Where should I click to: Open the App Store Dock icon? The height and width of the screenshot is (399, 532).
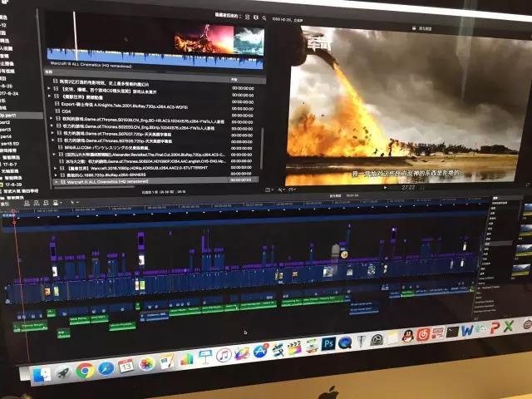click(261, 351)
